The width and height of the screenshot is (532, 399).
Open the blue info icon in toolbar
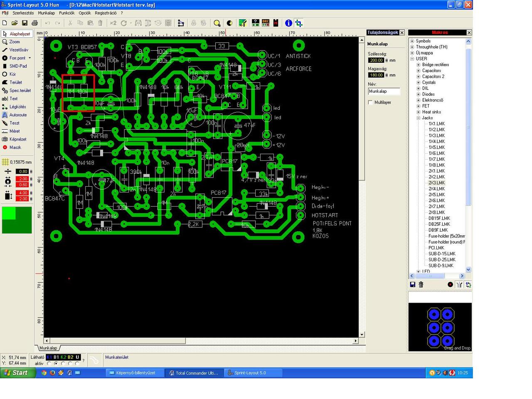click(x=288, y=23)
